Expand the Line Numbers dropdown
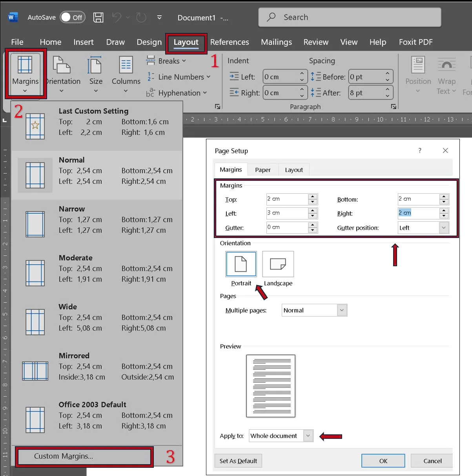Viewport: 472px width, 476px height. (x=179, y=77)
